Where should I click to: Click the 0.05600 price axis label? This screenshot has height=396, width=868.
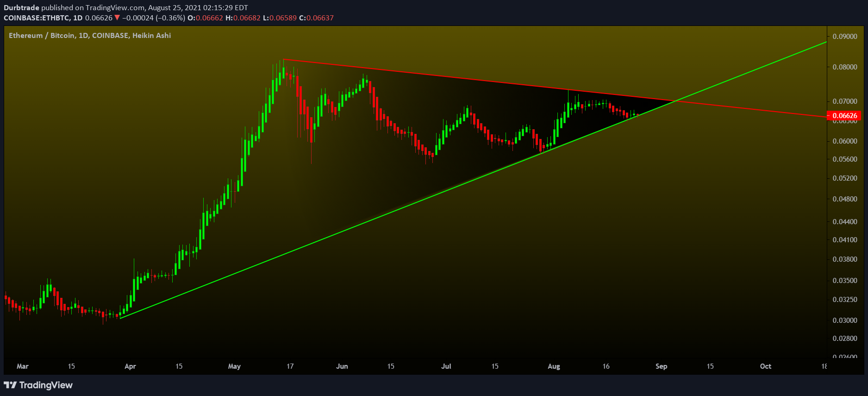click(x=845, y=159)
